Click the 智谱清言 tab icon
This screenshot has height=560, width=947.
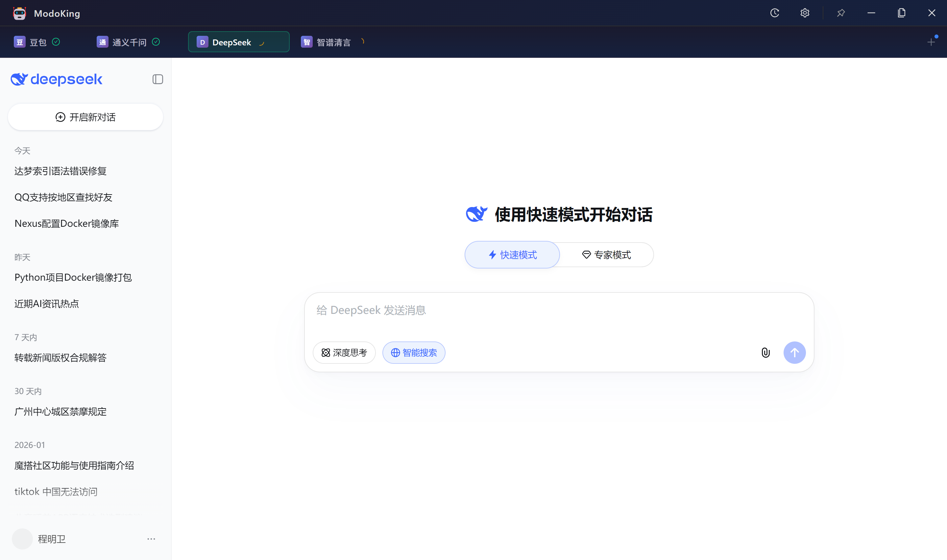(306, 42)
